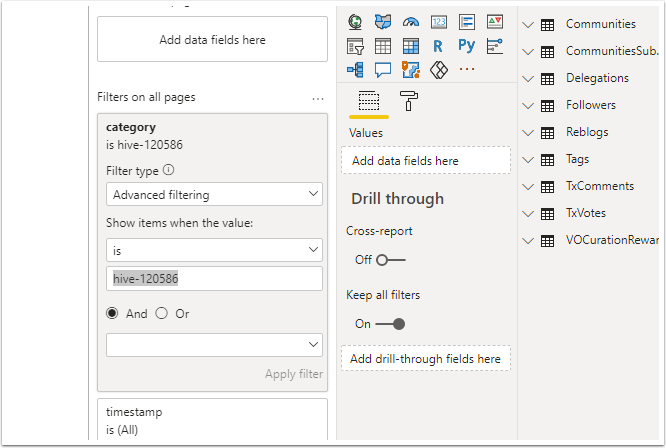This screenshot has height=448, width=666.
Task: Open more options for Filters on all pages
Action: [318, 99]
